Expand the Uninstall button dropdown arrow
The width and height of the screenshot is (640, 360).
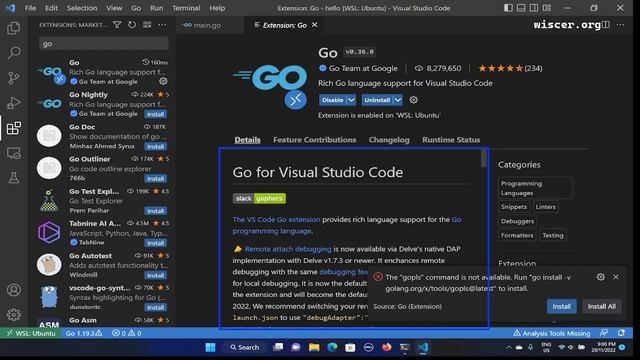coord(398,100)
